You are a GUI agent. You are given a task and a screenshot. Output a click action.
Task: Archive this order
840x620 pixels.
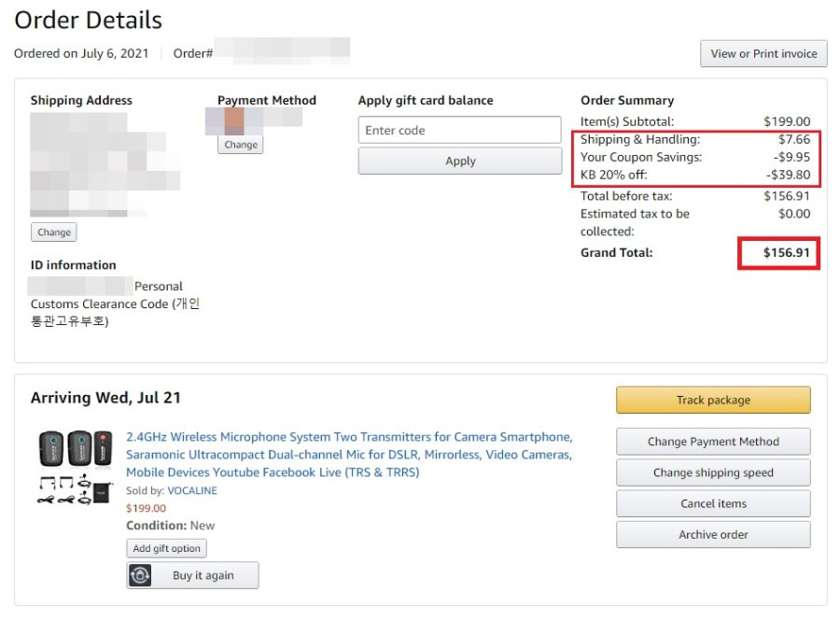point(713,535)
